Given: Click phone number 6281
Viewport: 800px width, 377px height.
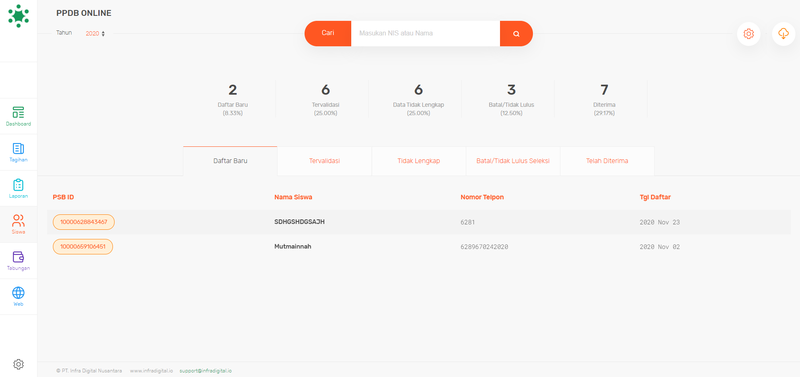Looking at the screenshot, I should [x=468, y=222].
